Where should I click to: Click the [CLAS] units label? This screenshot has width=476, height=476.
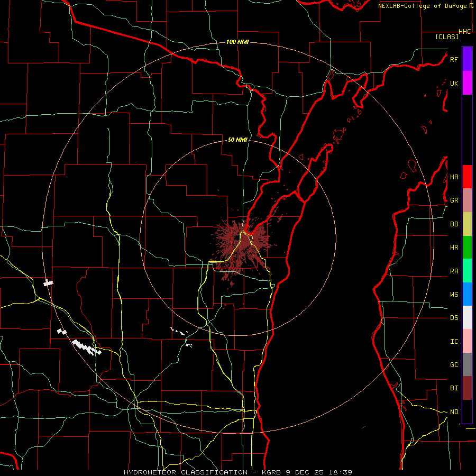tap(447, 36)
